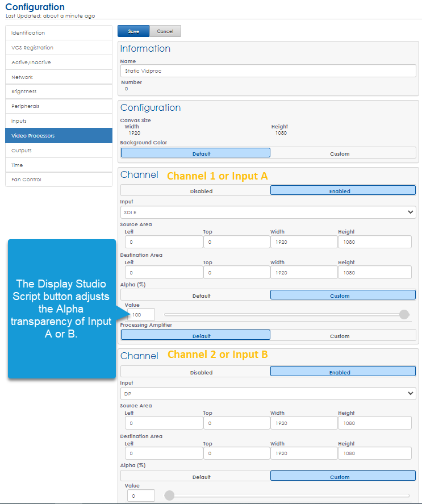Viewport: 422px width, 504px height.
Task: Switch to the Outputs section
Action: pyautogui.click(x=59, y=151)
